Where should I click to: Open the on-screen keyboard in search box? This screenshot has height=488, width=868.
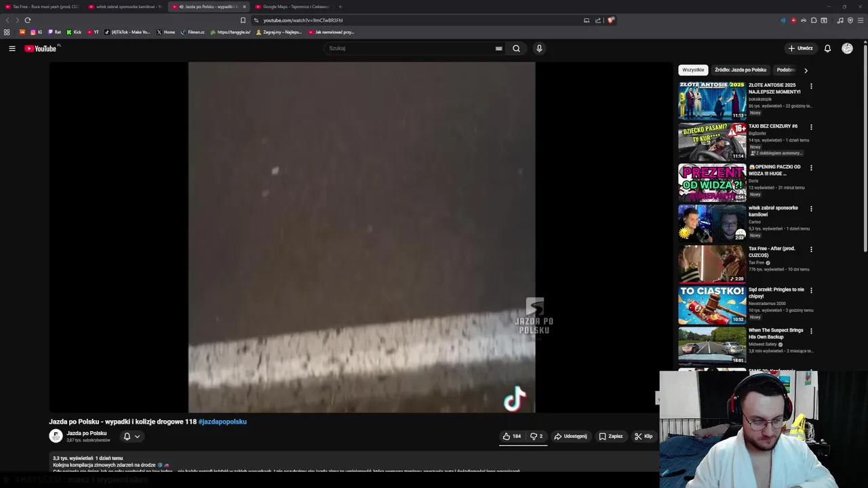click(498, 48)
